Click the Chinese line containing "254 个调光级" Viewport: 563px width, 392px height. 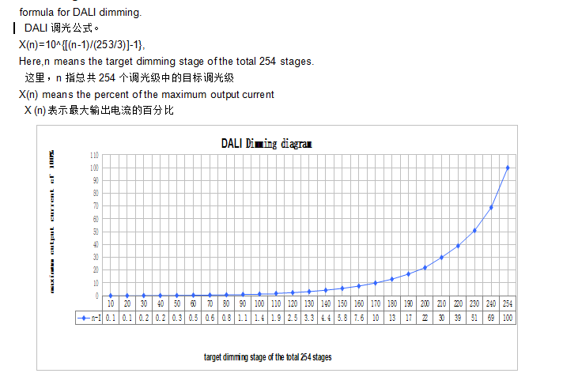[129, 77]
